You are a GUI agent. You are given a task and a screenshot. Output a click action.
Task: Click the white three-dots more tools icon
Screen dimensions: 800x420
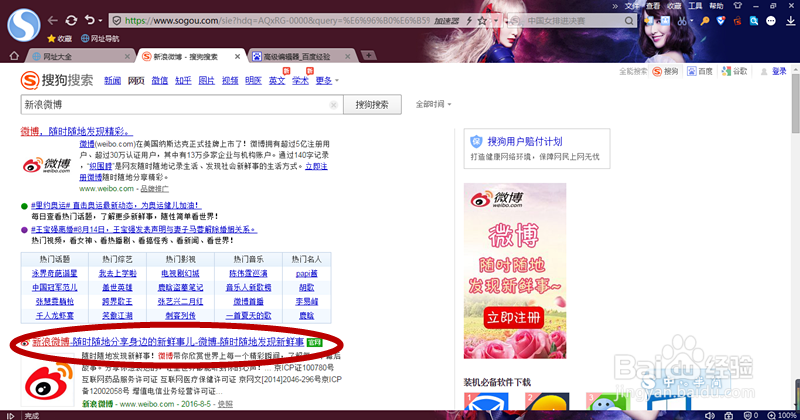(x=771, y=21)
